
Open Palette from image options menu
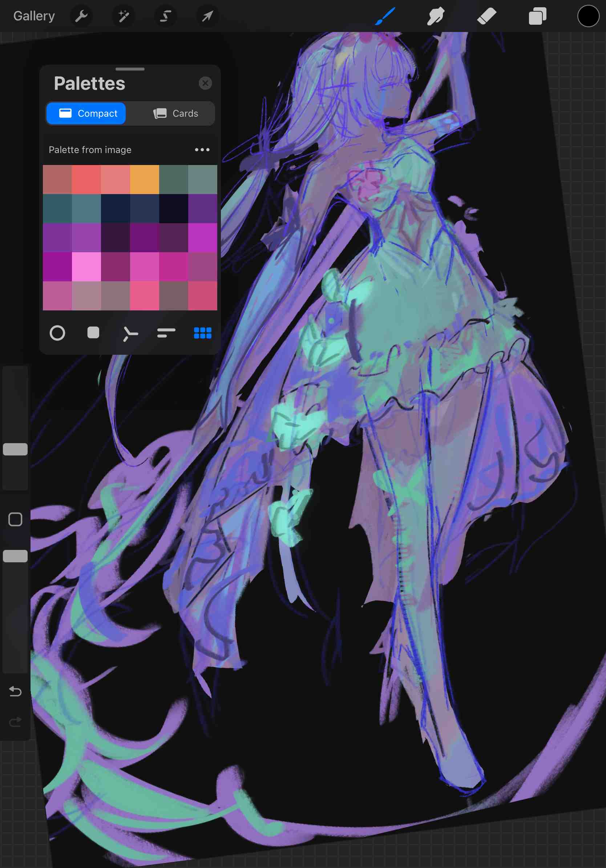point(202,150)
